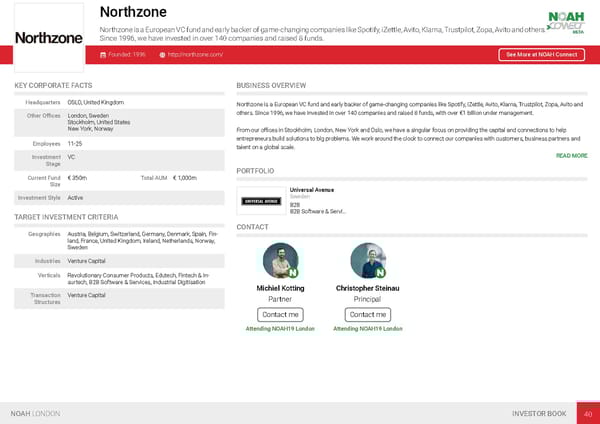Click the NOAH Connect logo
This screenshot has height=424, width=600.
coord(566,22)
